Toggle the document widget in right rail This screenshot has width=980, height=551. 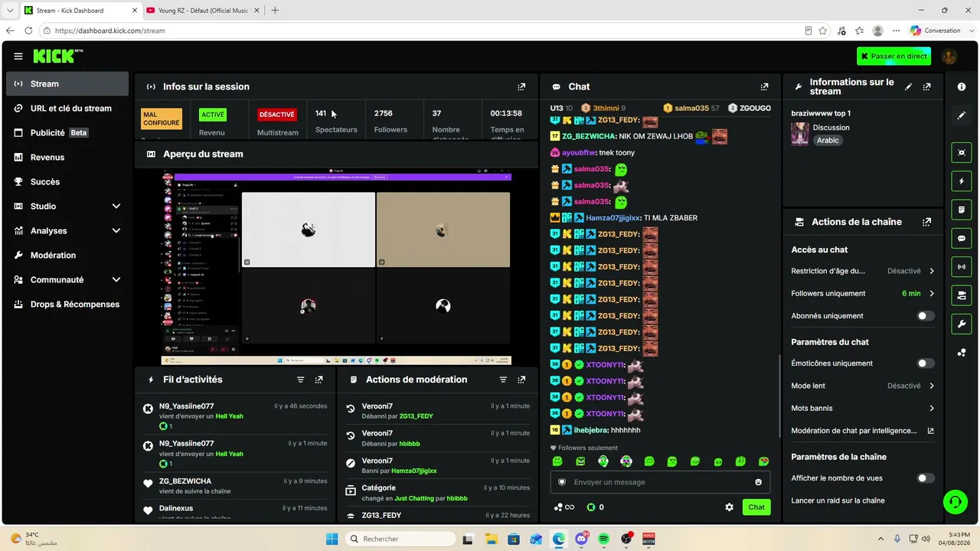click(962, 210)
